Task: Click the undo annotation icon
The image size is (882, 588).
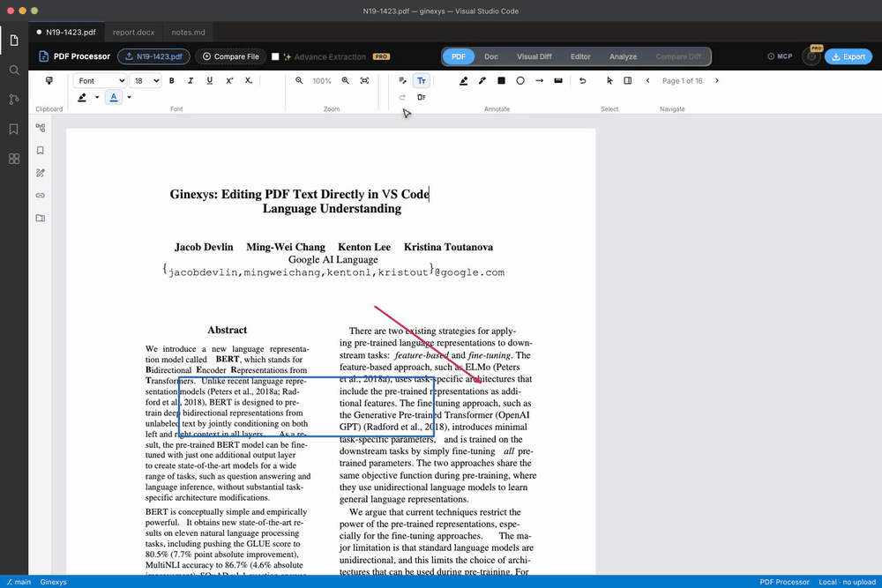Action: [583, 80]
